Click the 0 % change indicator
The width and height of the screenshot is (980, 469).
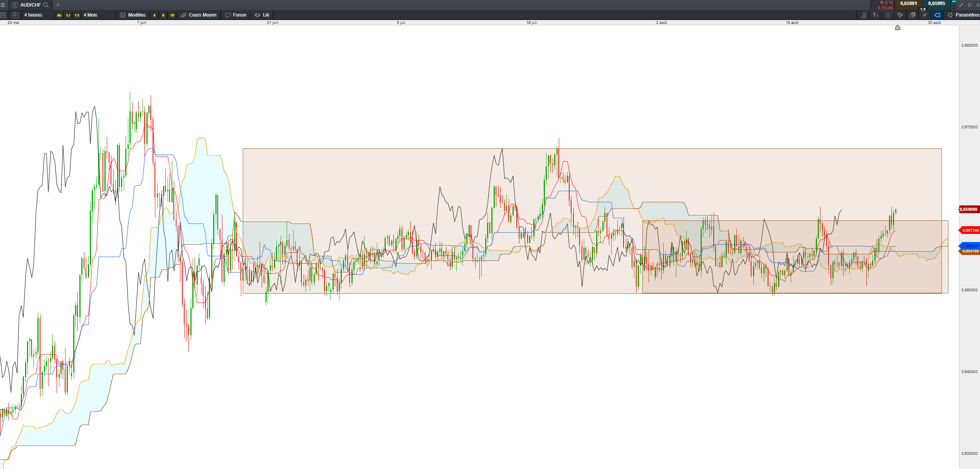coord(886,3)
